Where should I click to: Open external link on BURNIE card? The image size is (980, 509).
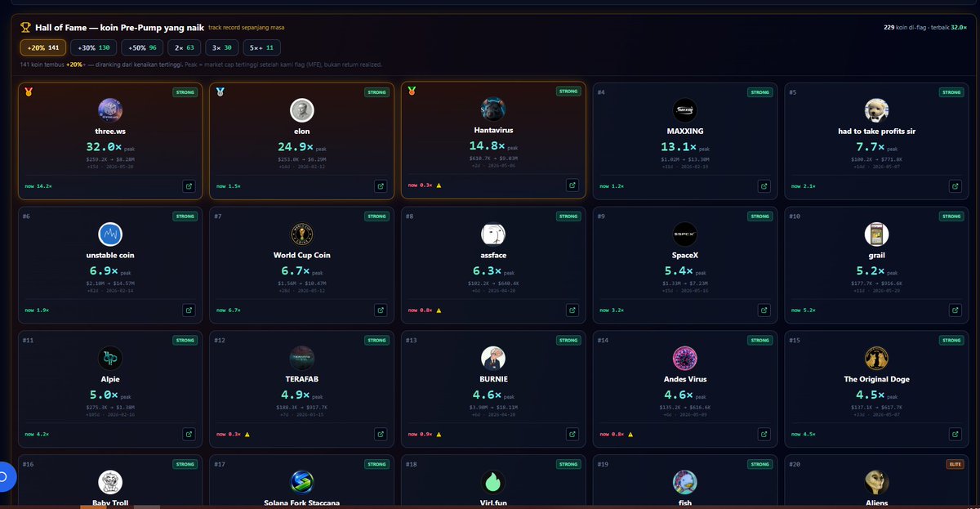pos(572,434)
